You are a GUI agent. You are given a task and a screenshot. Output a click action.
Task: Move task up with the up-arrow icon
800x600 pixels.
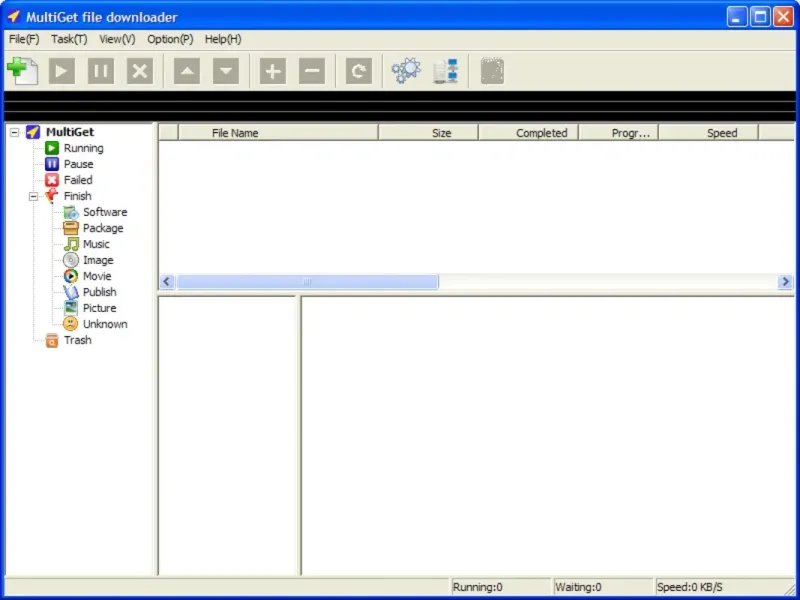click(x=187, y=71)
